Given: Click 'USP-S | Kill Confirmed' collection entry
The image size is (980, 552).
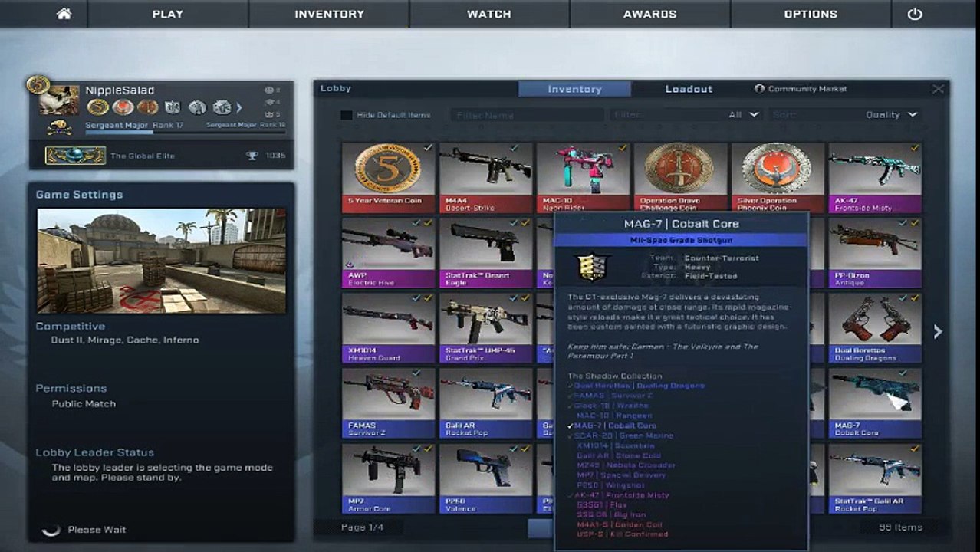Looking at the screenshot, I should coord(622,534).
